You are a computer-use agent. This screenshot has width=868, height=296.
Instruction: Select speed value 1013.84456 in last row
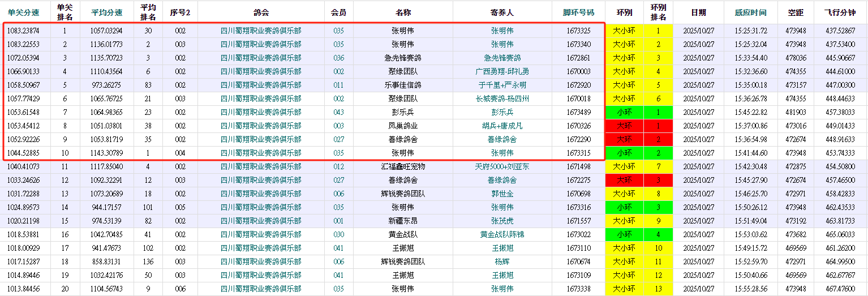pyautogui.click(x=23, y=289)
